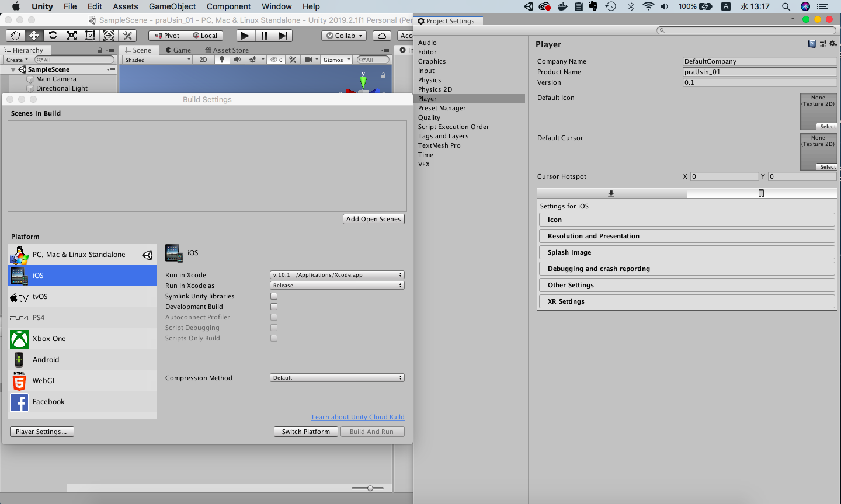Click the Product Name input field

pyautogui.click(x=759, y=72)
